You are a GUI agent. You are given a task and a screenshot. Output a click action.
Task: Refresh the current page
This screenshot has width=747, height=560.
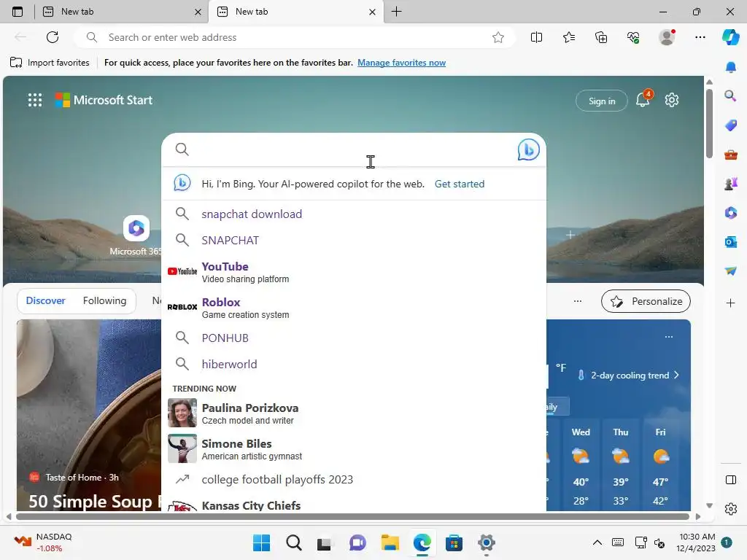53,37
